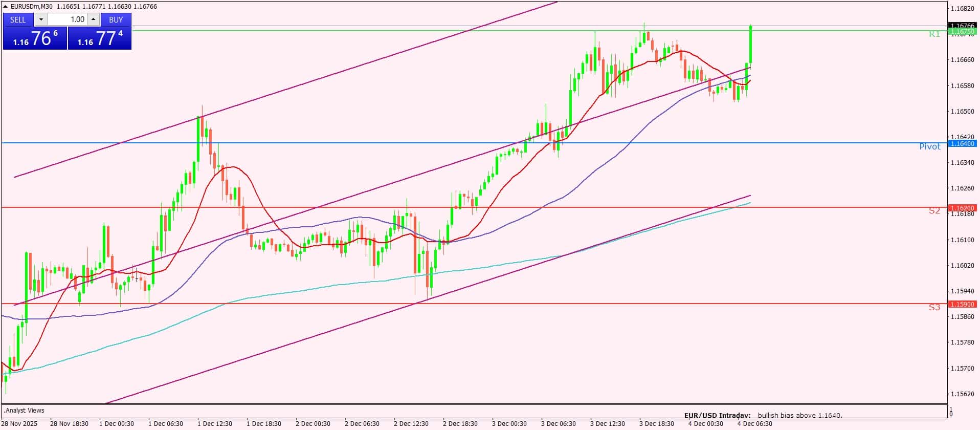
Task: Click the R1 resistance label
Action: (x=934, y=34)
